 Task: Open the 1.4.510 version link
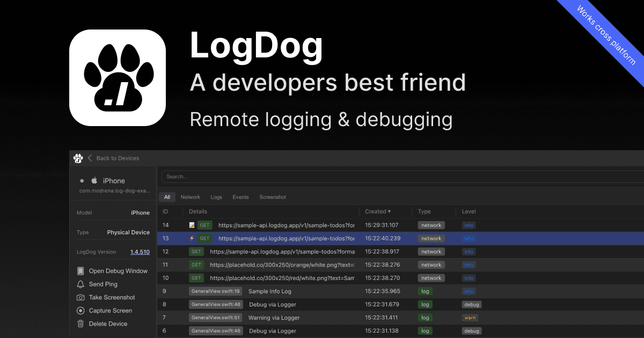pos(140,252)
